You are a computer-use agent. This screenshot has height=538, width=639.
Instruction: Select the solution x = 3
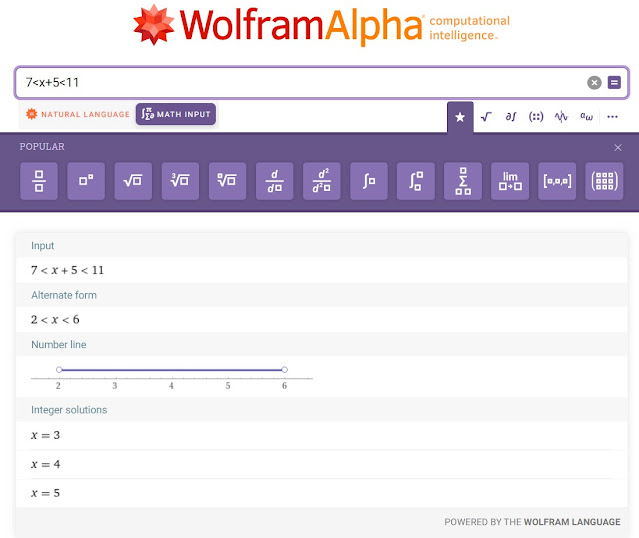45,435
